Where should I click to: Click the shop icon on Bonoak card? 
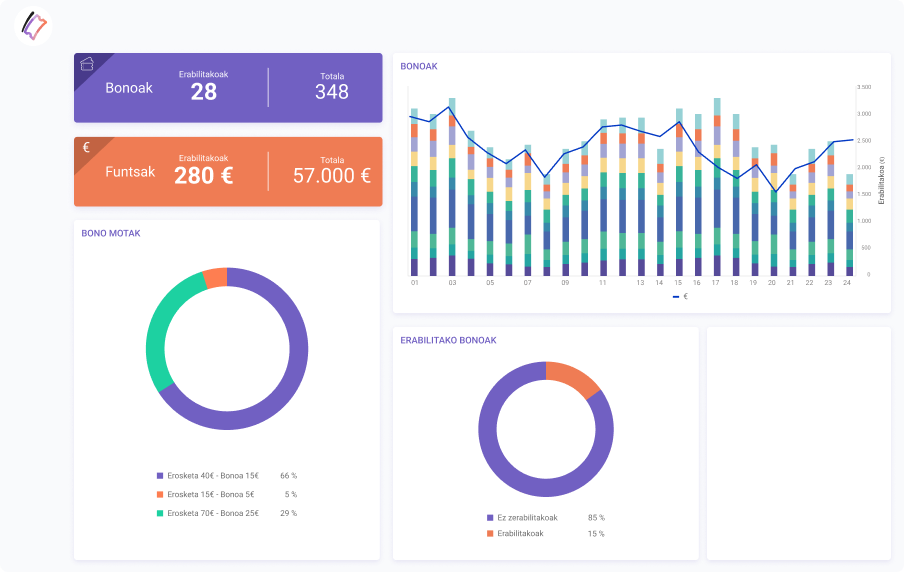point(86,63)
